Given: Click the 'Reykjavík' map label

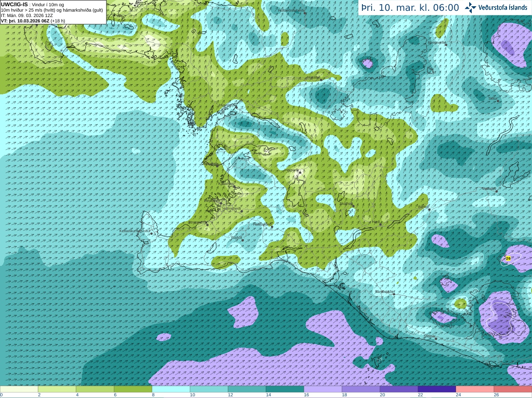Looking at the screenshot, I should point(212,201).
